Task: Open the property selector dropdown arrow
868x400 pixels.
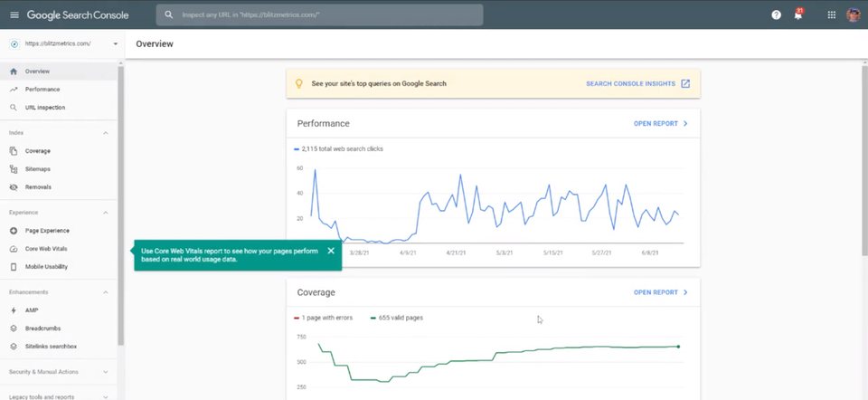Action: click(115, 43)
